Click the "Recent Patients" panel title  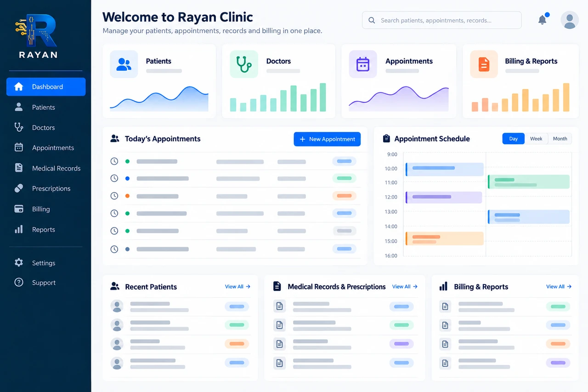coord(151,287)
